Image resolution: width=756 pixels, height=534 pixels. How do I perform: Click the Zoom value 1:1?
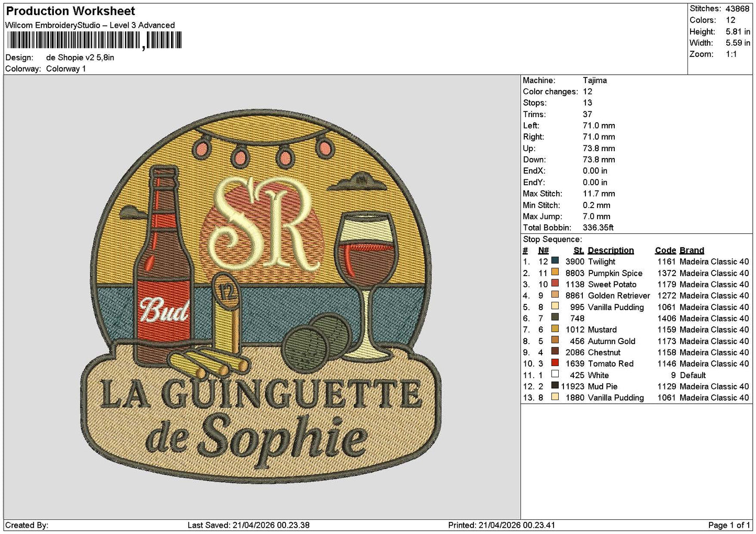click(731, 54)
